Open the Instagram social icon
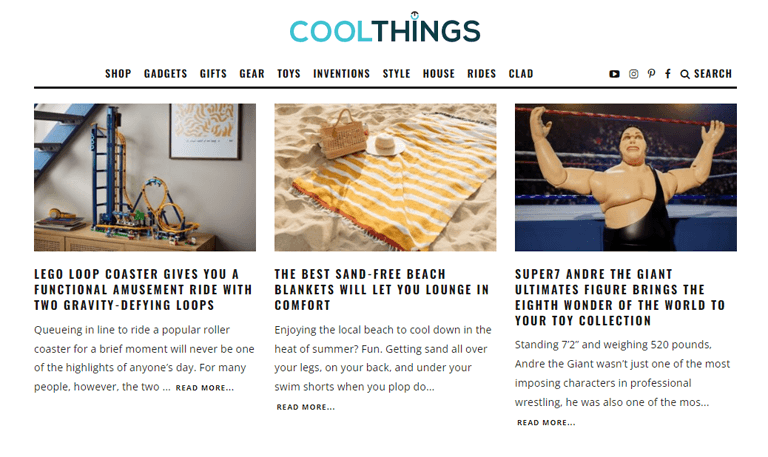This screenshot has width=768, height=457. (633, 74)
